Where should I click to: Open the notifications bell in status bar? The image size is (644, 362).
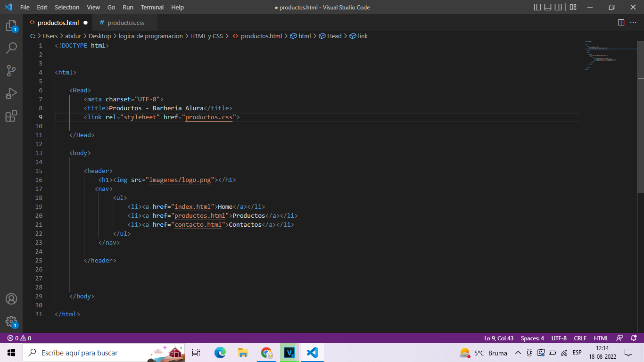pos(634,338)
